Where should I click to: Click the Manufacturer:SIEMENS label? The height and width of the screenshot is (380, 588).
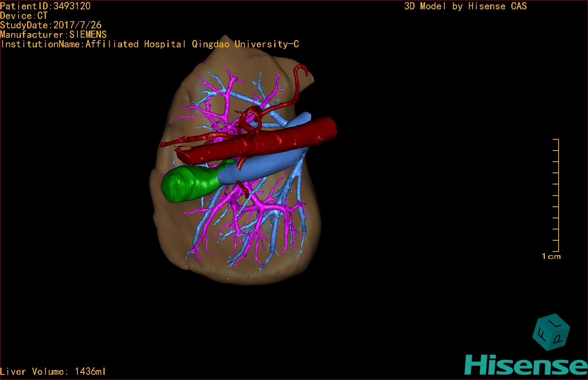tap(53, 35)
